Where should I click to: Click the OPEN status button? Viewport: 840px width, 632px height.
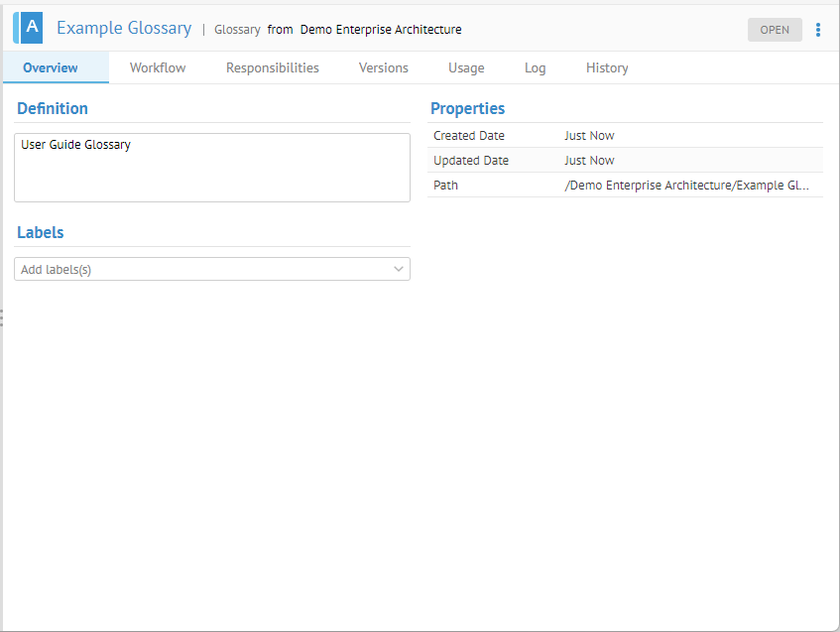(775, 30)
